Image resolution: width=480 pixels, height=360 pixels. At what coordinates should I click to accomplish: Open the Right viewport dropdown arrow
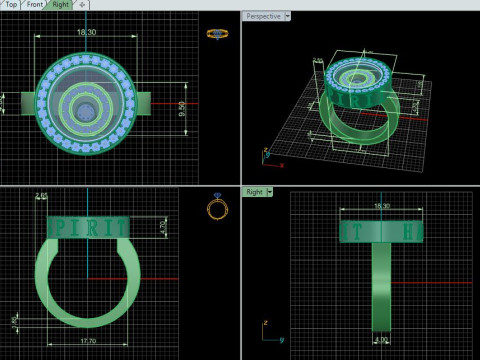click(x=270, y=192)
